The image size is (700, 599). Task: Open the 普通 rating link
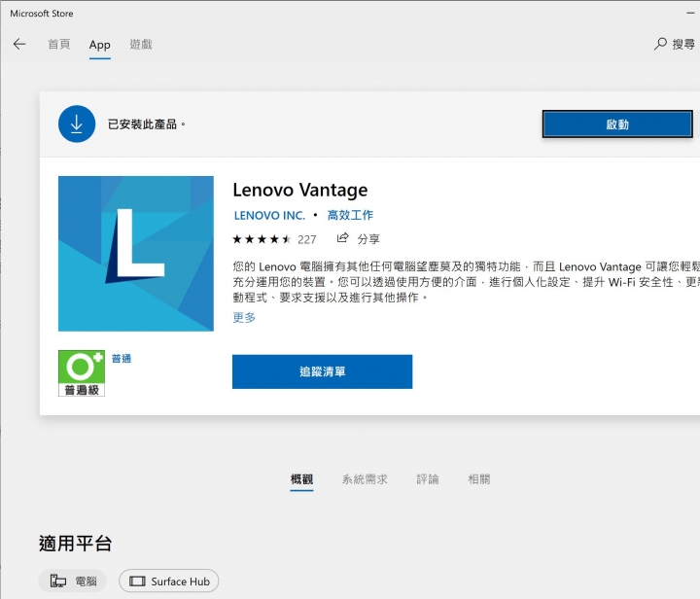pyautogui.click(x=122, y=359)
